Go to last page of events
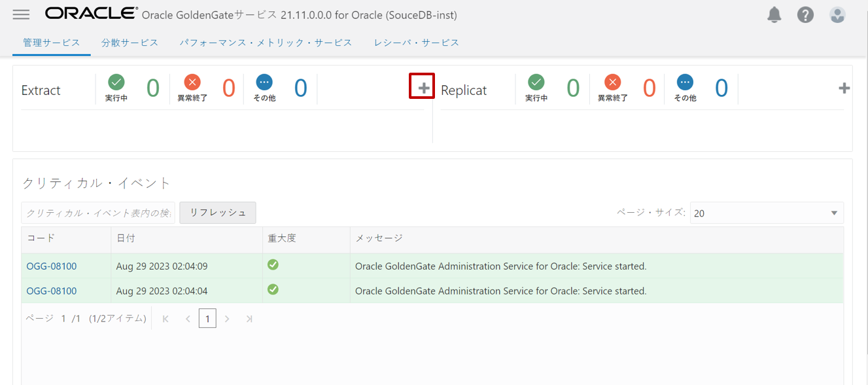The height and width of the screenshot is (385, 868). point(249,319)
